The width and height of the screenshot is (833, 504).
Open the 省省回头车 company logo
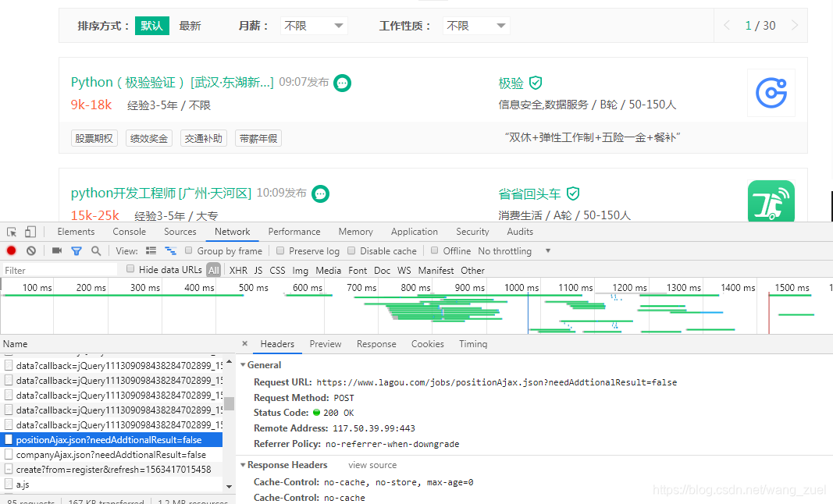coord(771,201)
